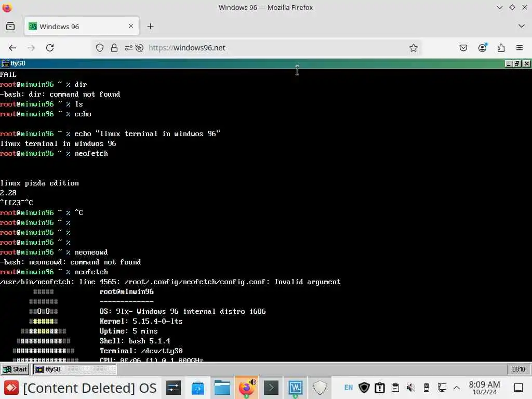Viewport: 532px width, 399px height.
Task: Expand hidden system tray icons arrow
Action: (x=457, y=388)
